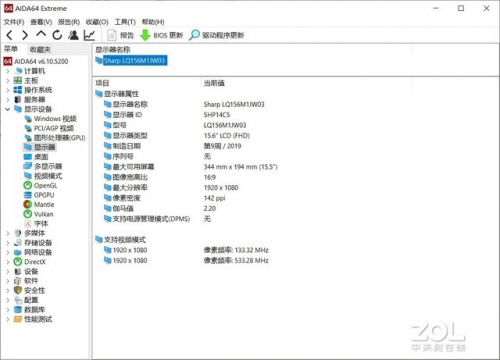Click the 当前值 column header
The image size is (500, 360).
coord(214,83)
